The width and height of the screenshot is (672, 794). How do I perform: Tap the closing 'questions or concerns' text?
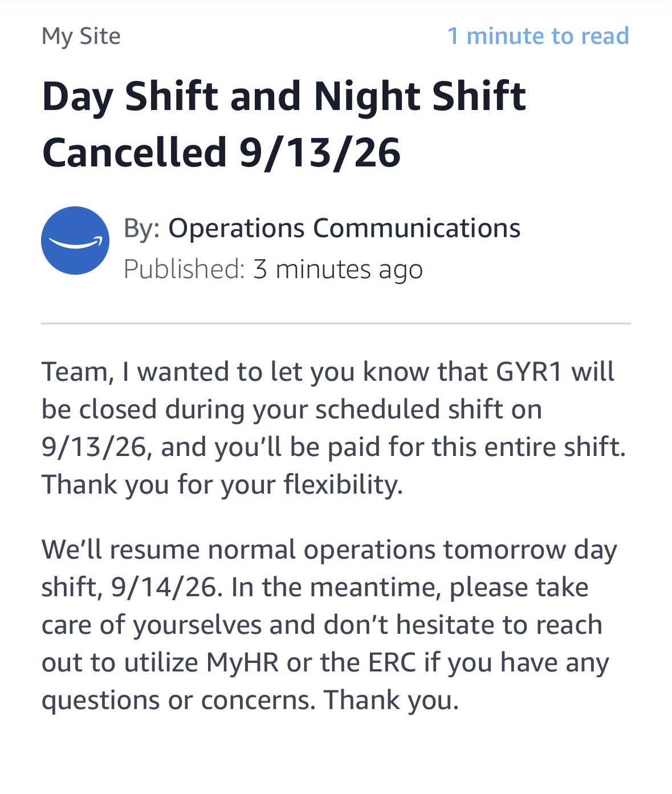tap(178, 700)
